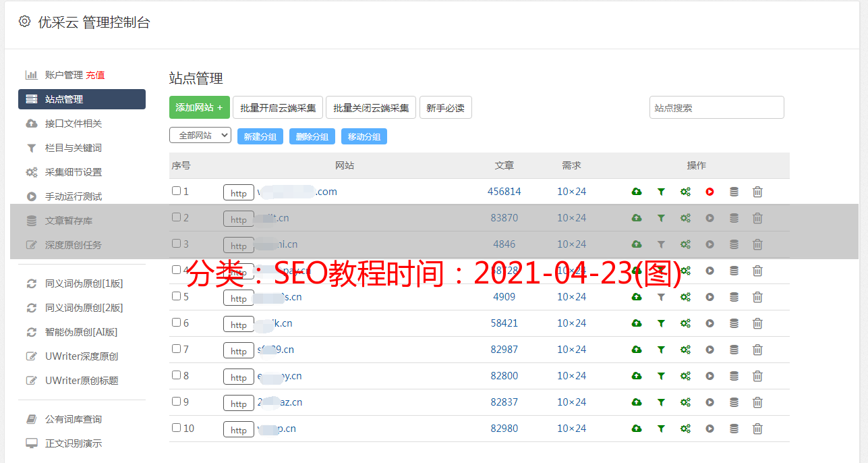Click gear icon beside 优采云 管理控制台 title
868x463 pixels.
click(25, 22)
